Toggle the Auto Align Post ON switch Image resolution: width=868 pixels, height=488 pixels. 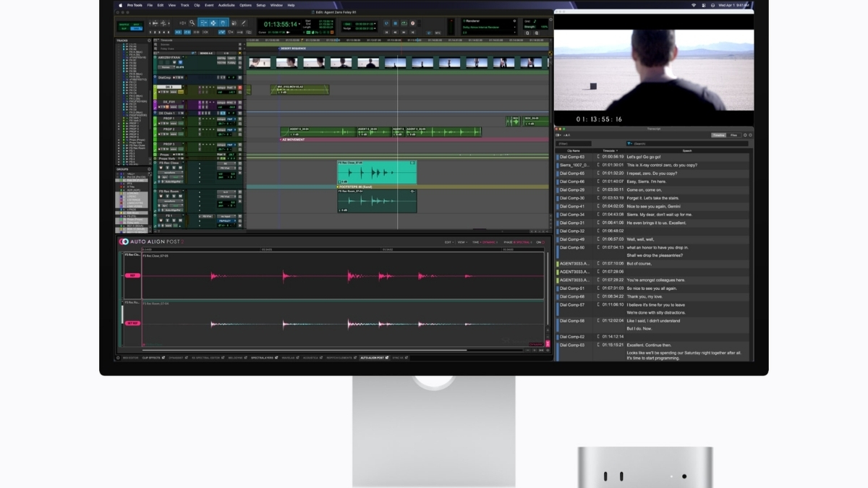coord(543,242)
